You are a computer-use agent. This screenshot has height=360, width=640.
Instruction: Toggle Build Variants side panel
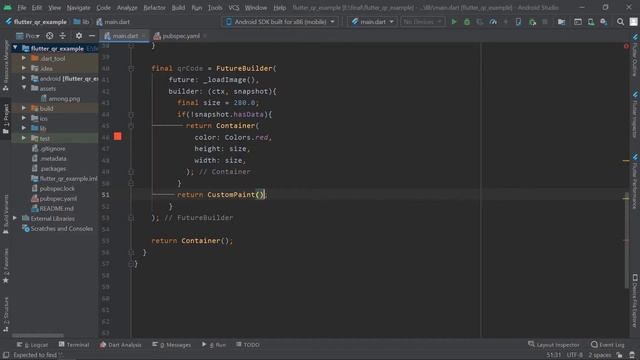(5, 214)
